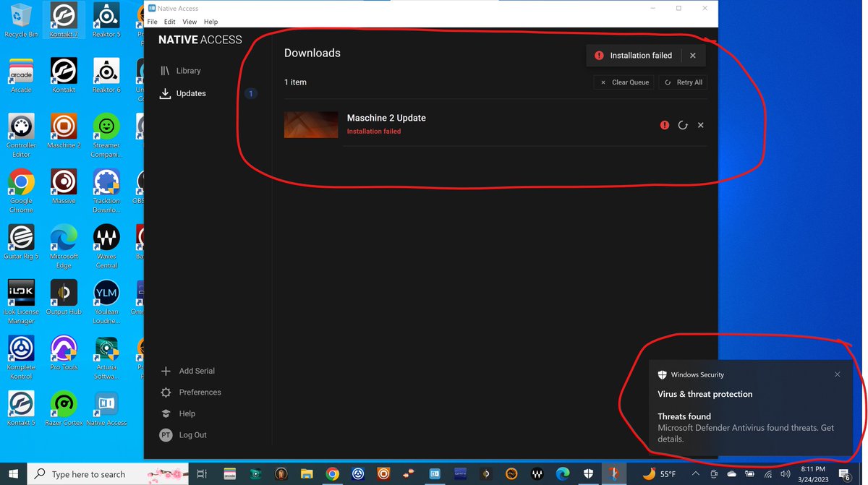Select the Kontakt desktop shortcut
The width and height of the screenshot is (868, 485).
(x=64, y=76)
